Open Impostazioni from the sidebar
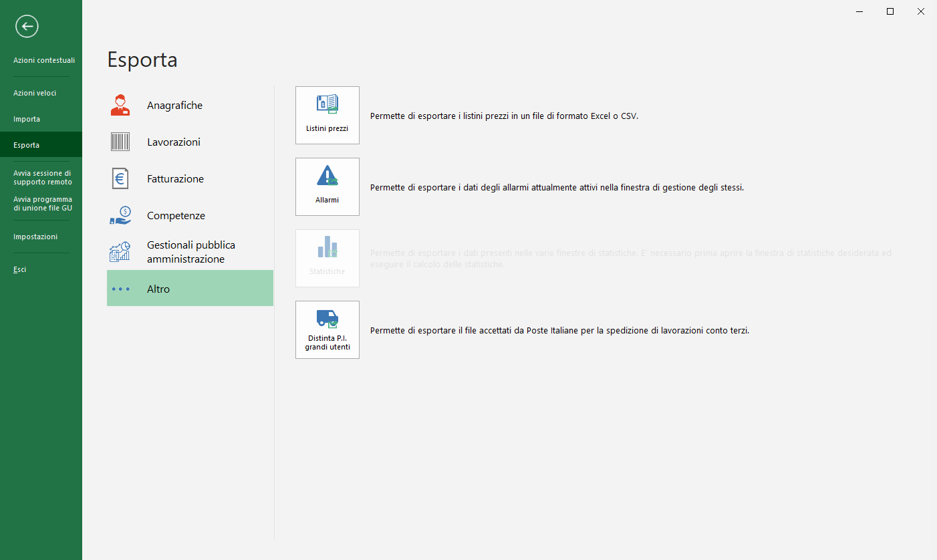937x560 pixels. coord(35,237)
